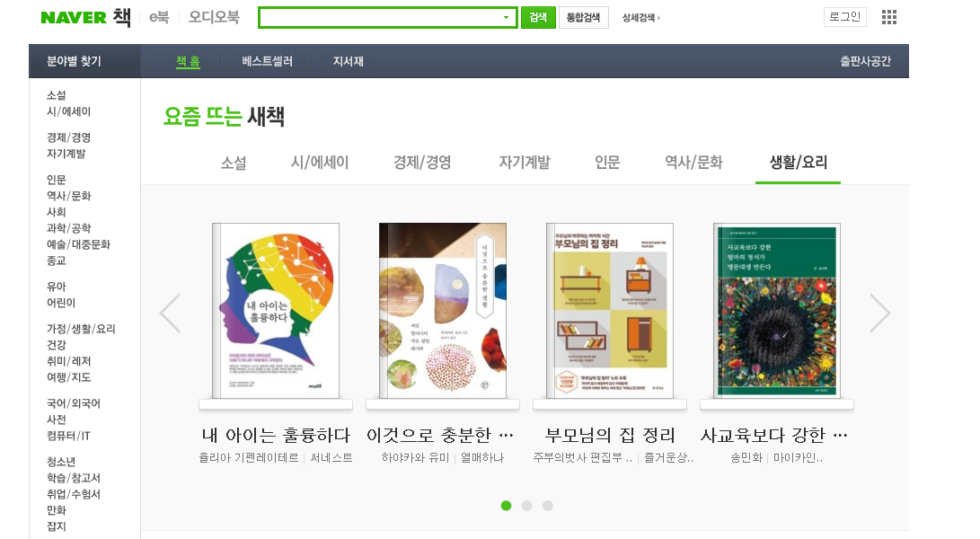The image size is (980, 539).
Task: Click the 통합검색 button
Action: (x=583, y=17)
